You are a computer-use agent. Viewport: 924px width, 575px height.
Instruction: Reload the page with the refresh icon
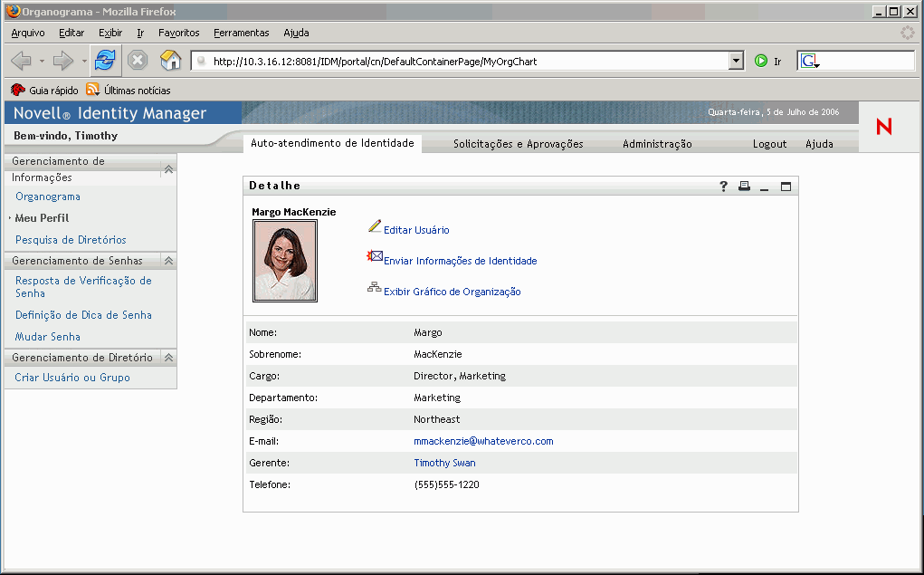coord(105,61)
